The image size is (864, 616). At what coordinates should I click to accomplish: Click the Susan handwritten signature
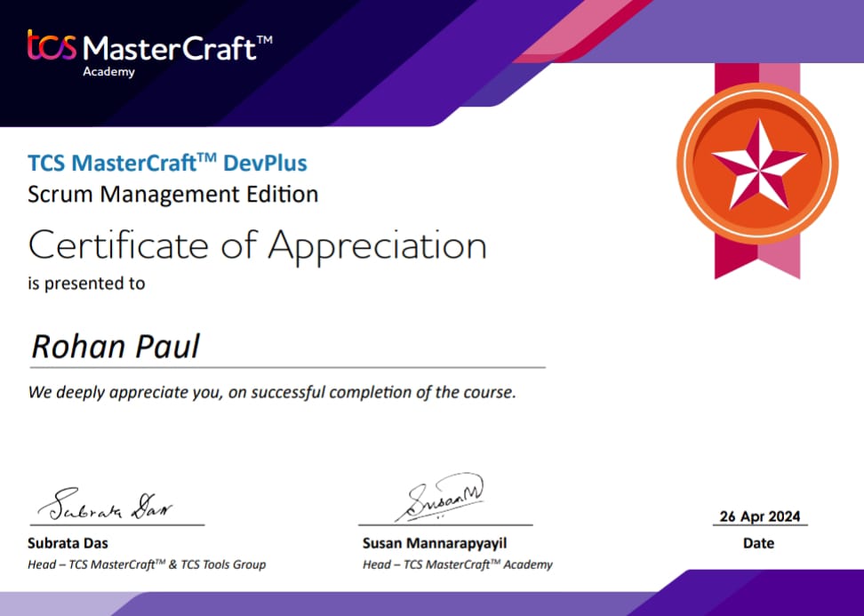(440, 497)
